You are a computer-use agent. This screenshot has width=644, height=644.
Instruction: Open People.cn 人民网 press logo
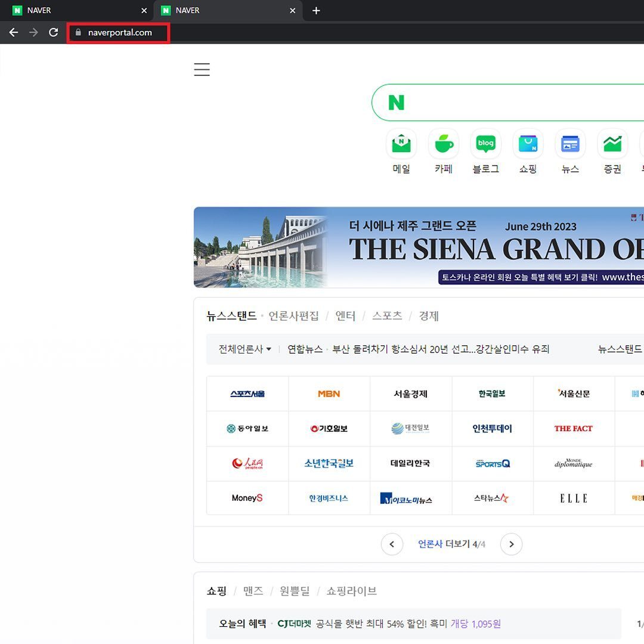pos(247,463)
